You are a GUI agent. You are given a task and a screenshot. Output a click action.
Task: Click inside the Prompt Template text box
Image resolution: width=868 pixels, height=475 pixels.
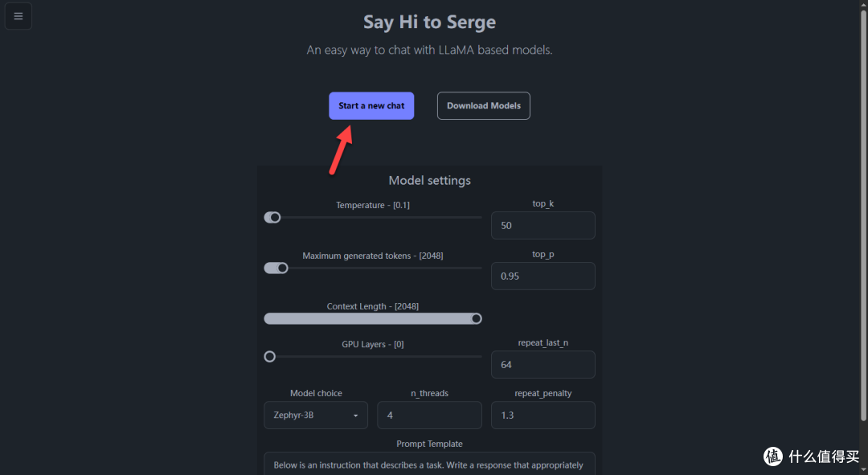(x=429, y=464)
